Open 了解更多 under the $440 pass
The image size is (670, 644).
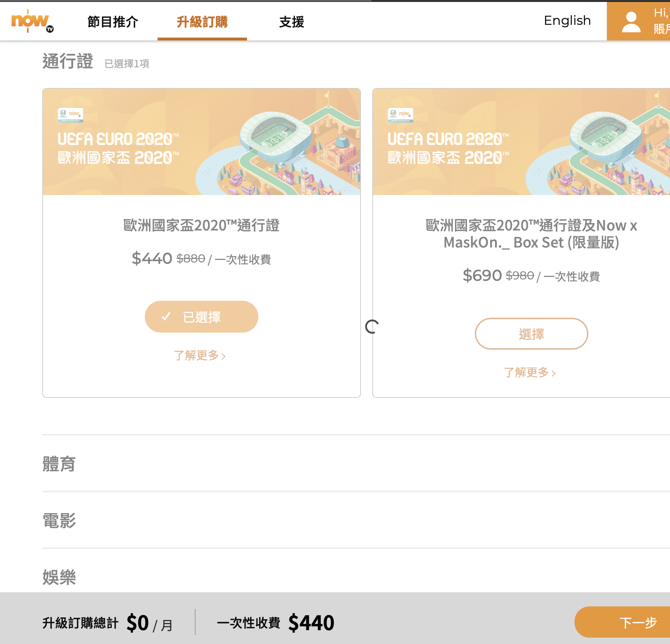(200, 355)
